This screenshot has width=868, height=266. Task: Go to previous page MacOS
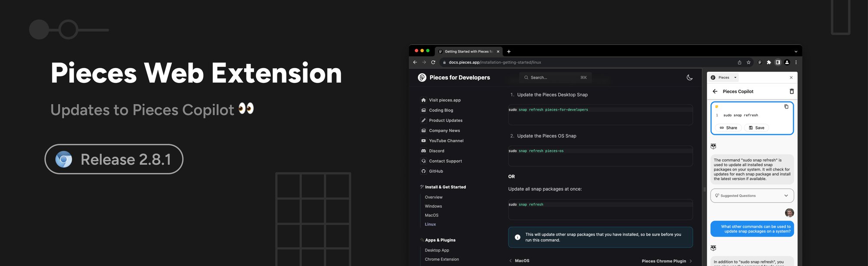[519, 261]
